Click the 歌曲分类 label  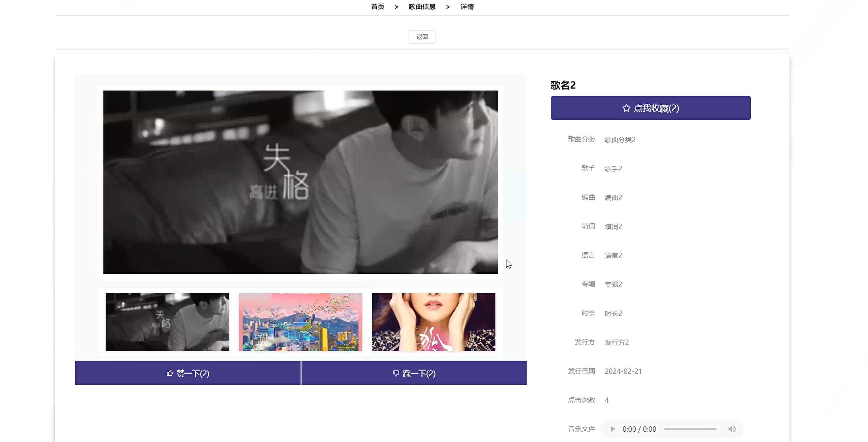point(581,139)
